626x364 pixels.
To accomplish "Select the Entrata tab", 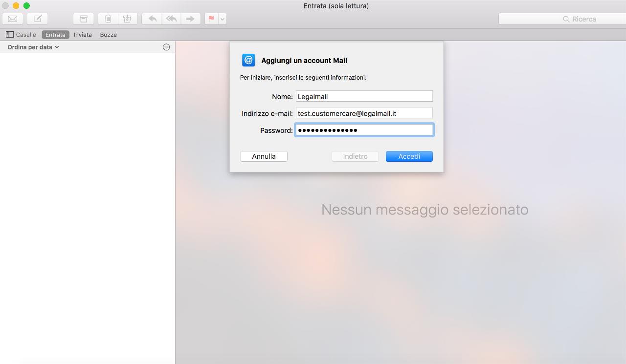I will 55,35.
